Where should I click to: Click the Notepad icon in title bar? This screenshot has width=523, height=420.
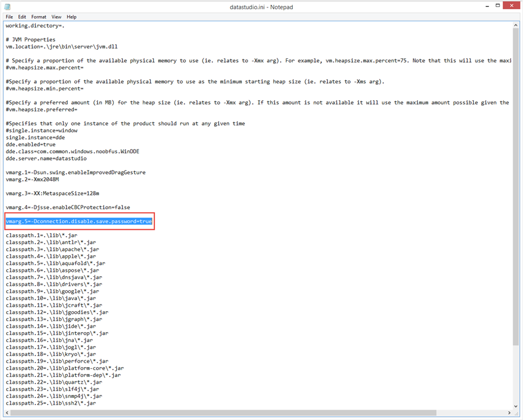click(x=7, y=7)
